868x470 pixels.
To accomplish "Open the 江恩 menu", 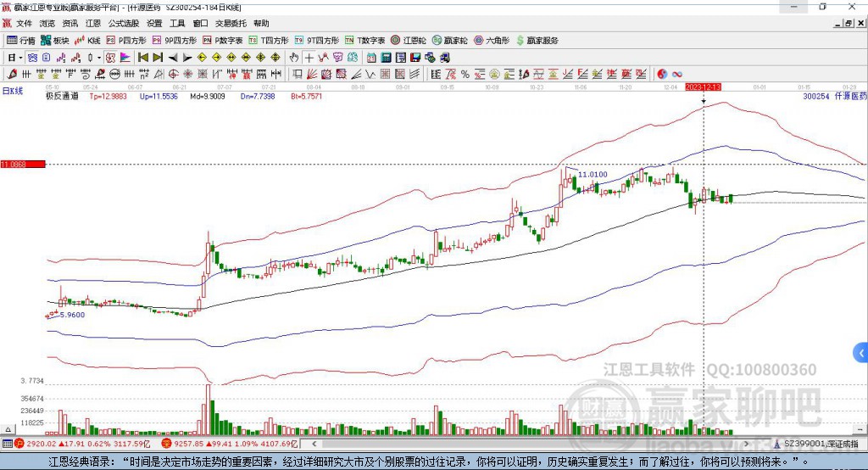I will pyautogui.click(x=93, y=23).
